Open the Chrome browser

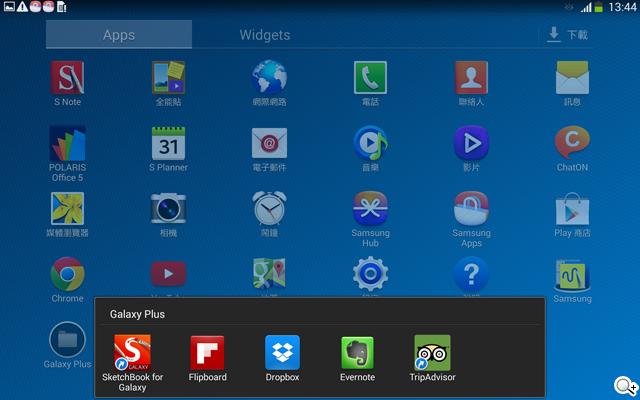pos(67,273)
